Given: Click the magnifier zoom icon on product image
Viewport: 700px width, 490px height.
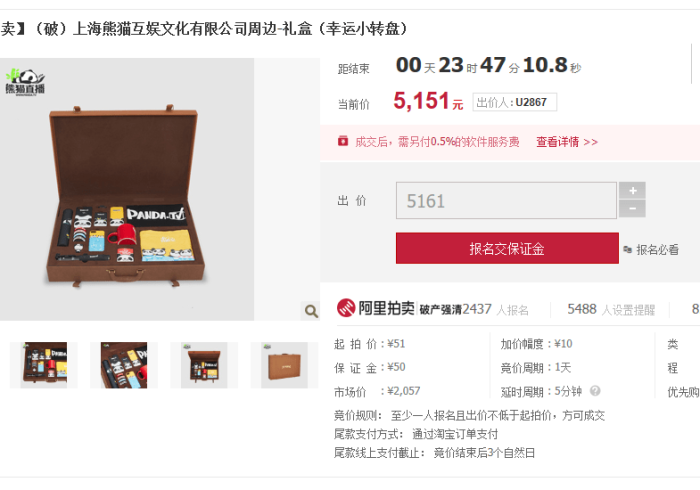Looking at the screenshot, I should click(311, 311).
